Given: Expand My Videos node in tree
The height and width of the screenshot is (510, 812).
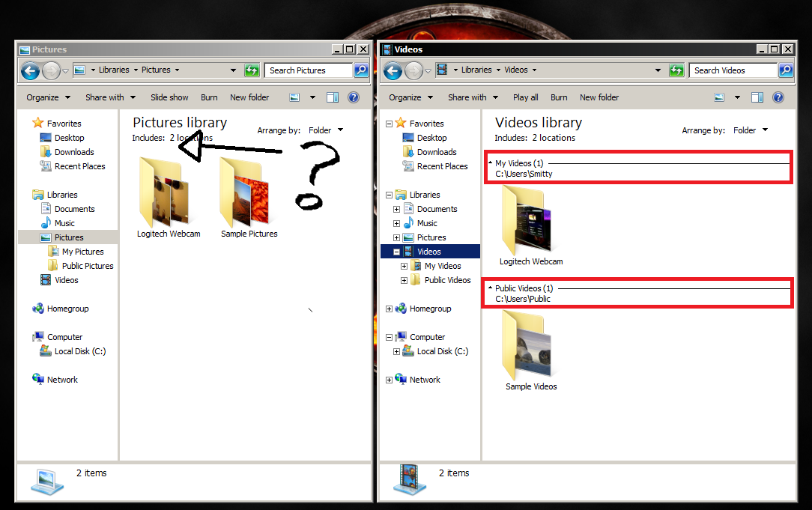Looking at the screenshot, I should click(x=404, y=266).
